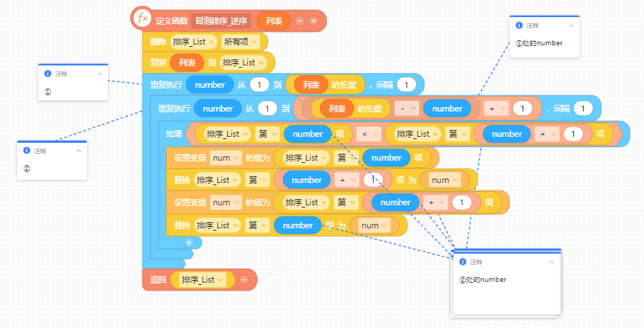Click info icon on ②处的number comment
644x328 pixels.
tap(463, 262)
